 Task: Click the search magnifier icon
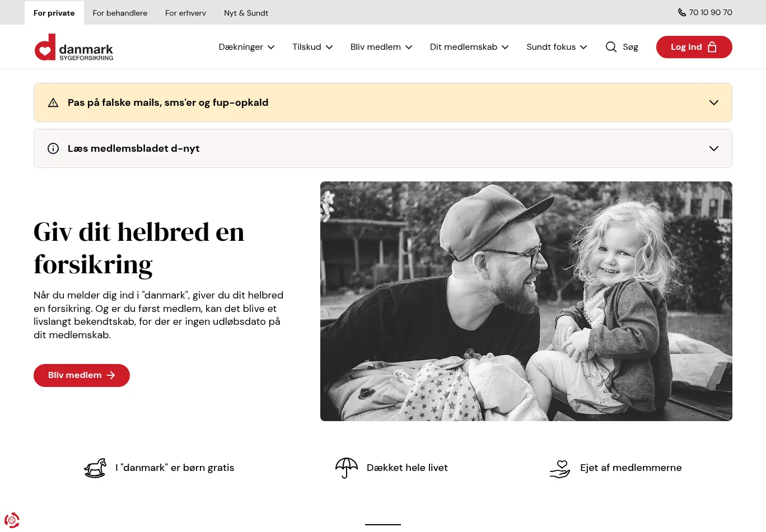tap(611, 47)
